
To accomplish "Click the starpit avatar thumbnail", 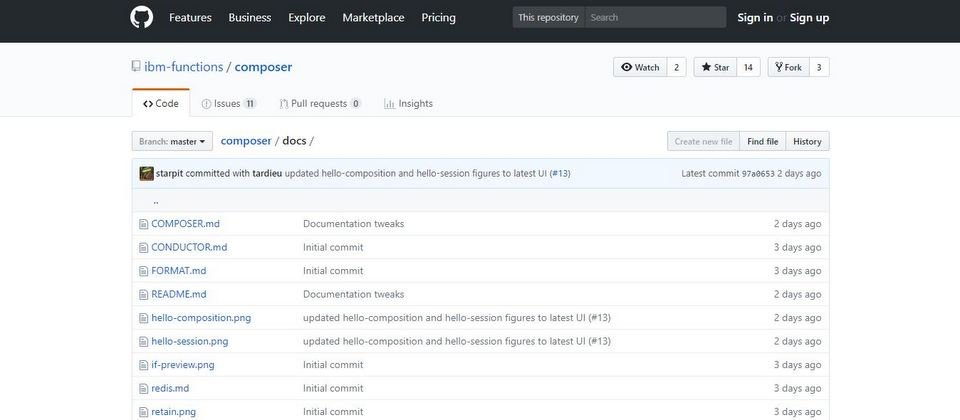I will [x=146, y=173].
